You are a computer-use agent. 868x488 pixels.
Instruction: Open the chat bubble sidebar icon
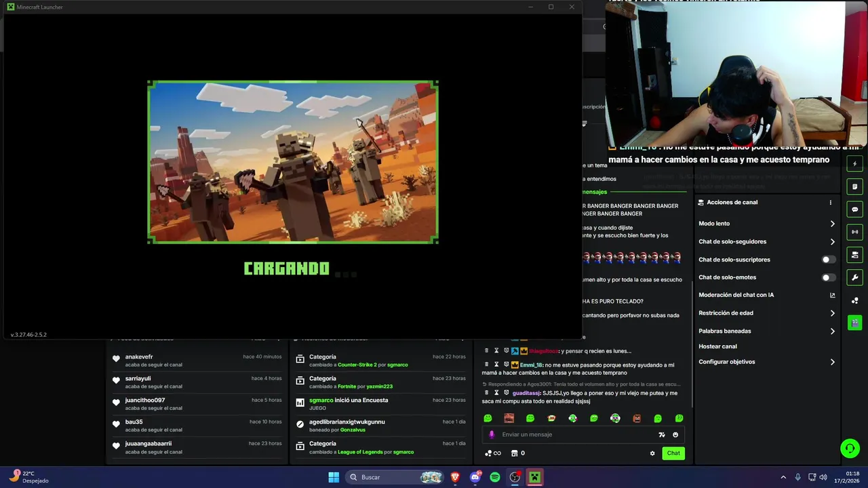point(855,209)
